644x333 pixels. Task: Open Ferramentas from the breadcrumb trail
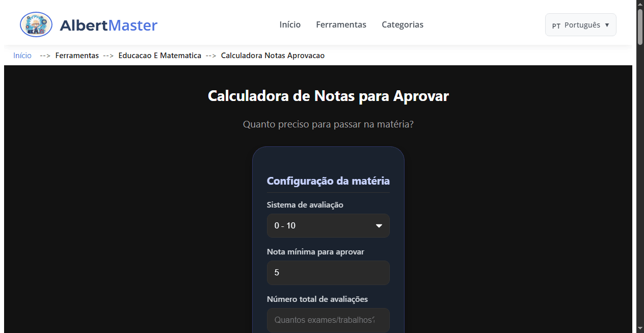[x=77, y=55]
